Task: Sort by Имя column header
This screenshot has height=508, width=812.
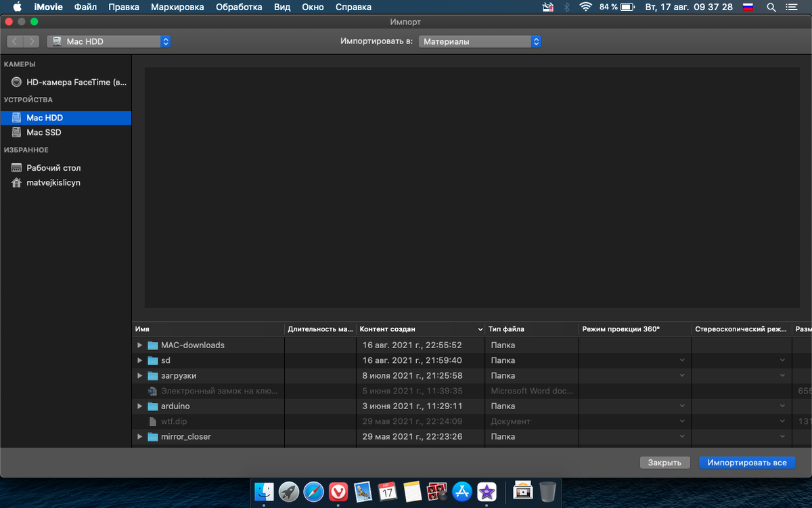Action: click(208, 329)
